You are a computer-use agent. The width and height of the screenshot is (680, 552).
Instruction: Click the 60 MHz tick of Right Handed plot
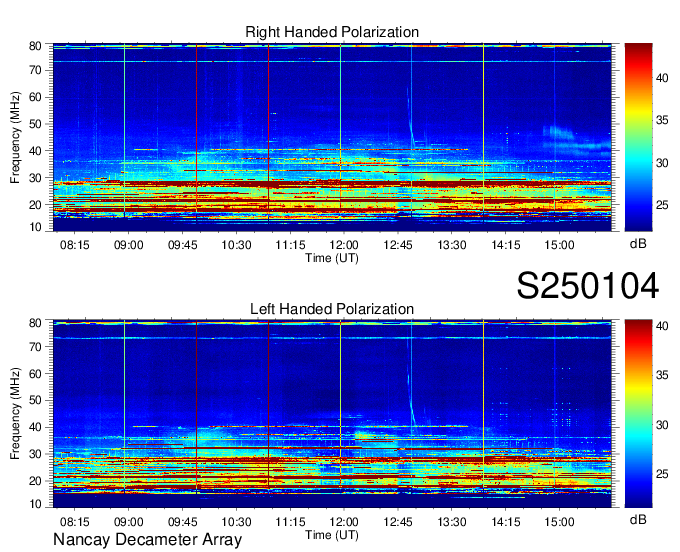[35, 97]
